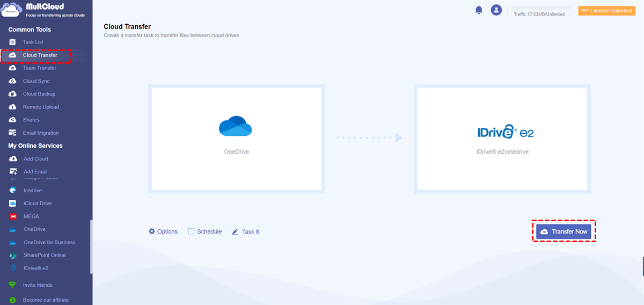Screen dimensions: 644x305
Task: Click Traffic:17.03MB/Unlimited text
Action: [539, 14]
